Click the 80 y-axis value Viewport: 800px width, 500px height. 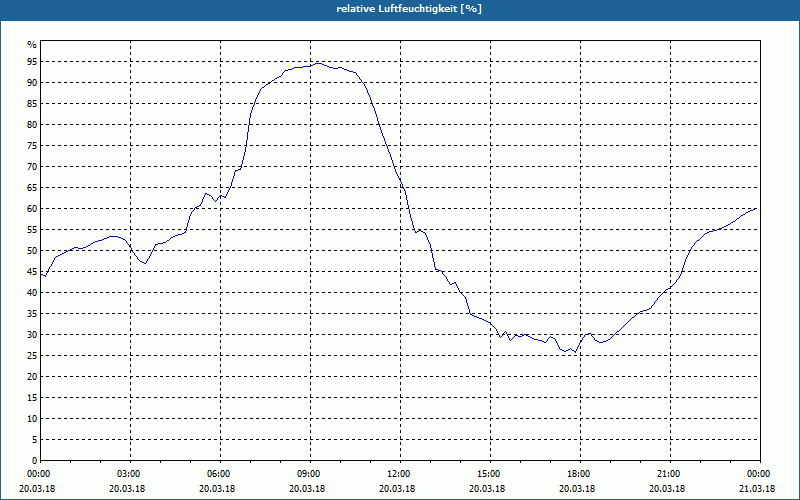32,124
